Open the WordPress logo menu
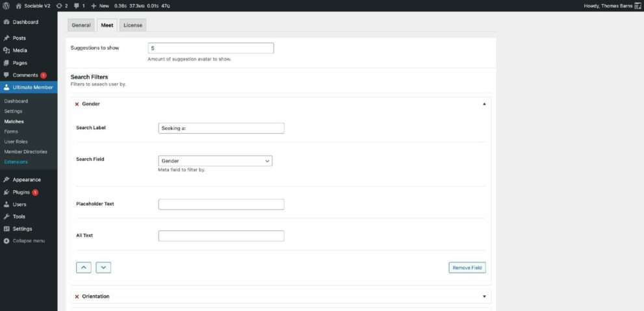The height and width of the screenshot is (311, 644). (x=6, y=6)
